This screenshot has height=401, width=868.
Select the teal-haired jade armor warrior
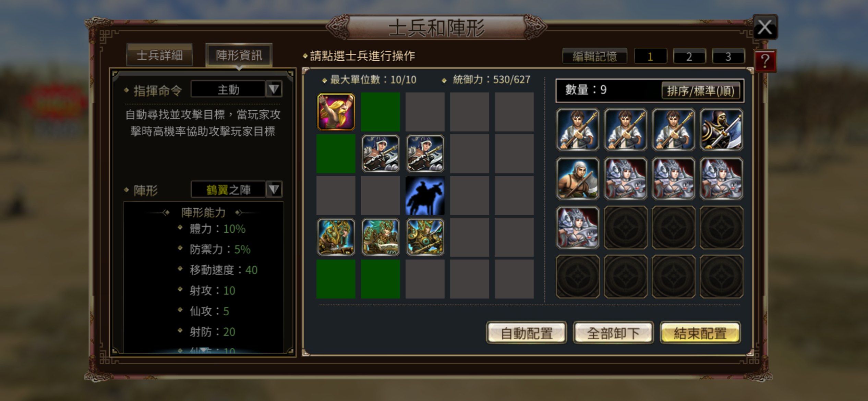(x=381, y=237)
